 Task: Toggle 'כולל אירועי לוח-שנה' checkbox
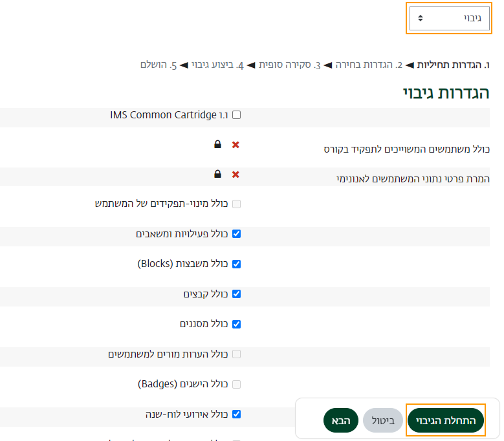pos(236,414)
